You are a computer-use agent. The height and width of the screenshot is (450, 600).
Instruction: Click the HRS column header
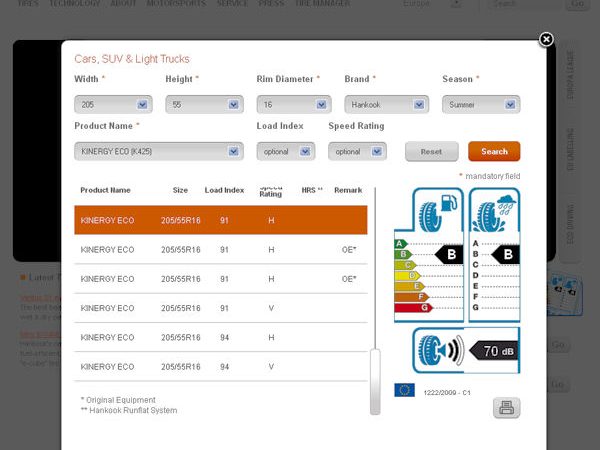[x=312, y=190]
